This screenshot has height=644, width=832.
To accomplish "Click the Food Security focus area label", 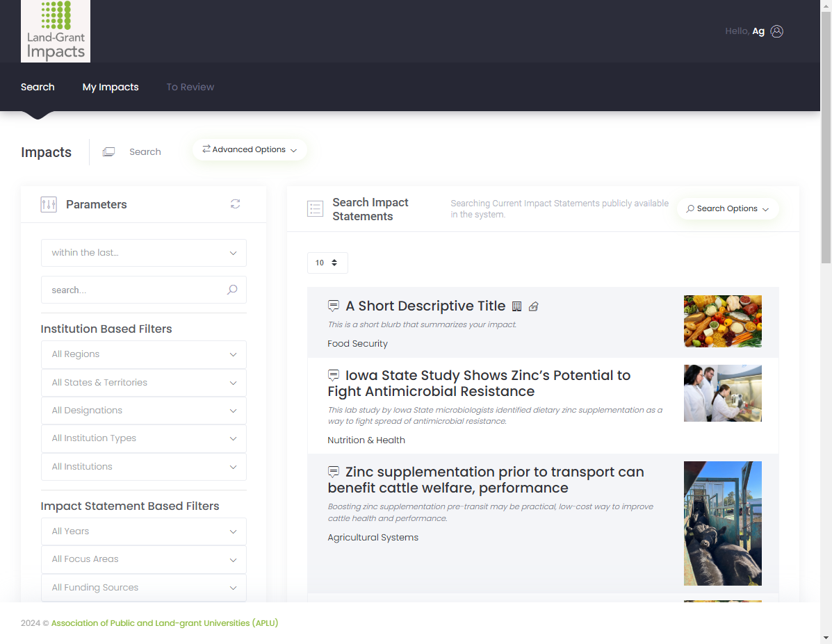I will 358,344.
